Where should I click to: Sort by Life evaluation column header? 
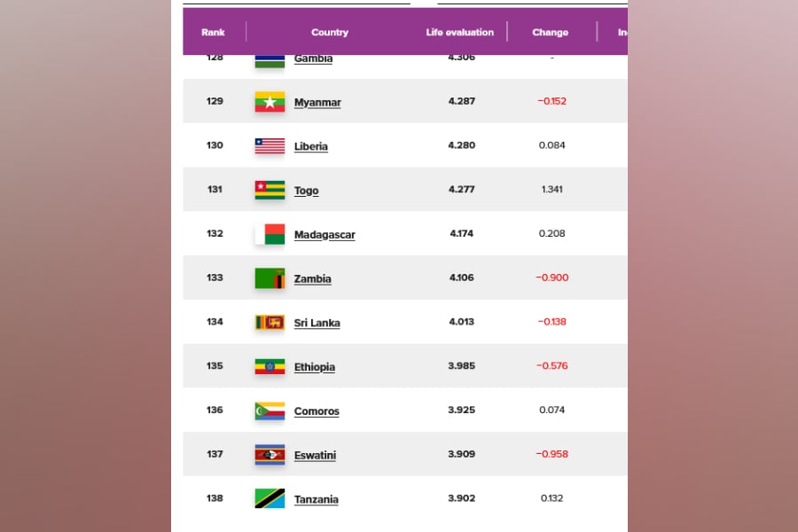459,33
